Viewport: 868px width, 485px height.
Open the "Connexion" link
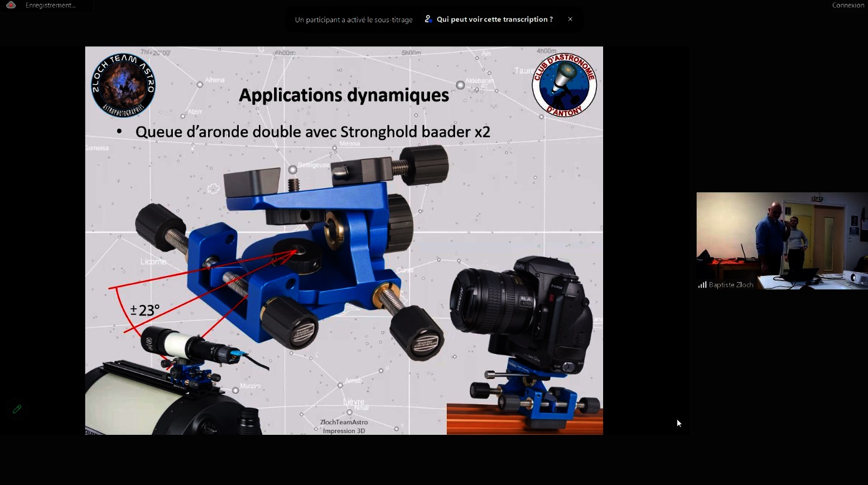(848, 5)
